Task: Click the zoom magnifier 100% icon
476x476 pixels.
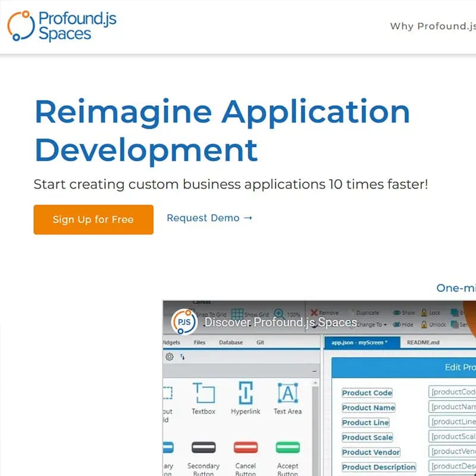Action: click(x=278, y=314)
